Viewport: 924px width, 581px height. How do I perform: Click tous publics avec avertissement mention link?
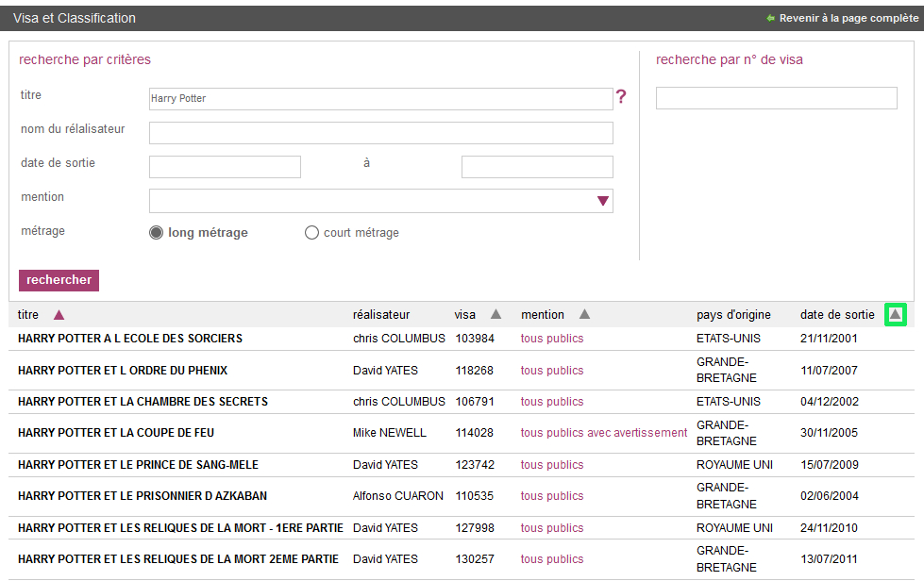604,433
